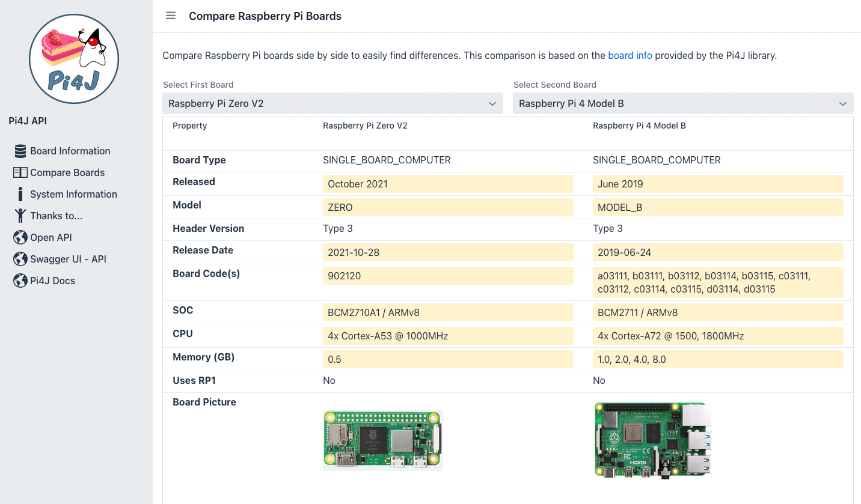Open the Board Information menu item

point(70,151)
